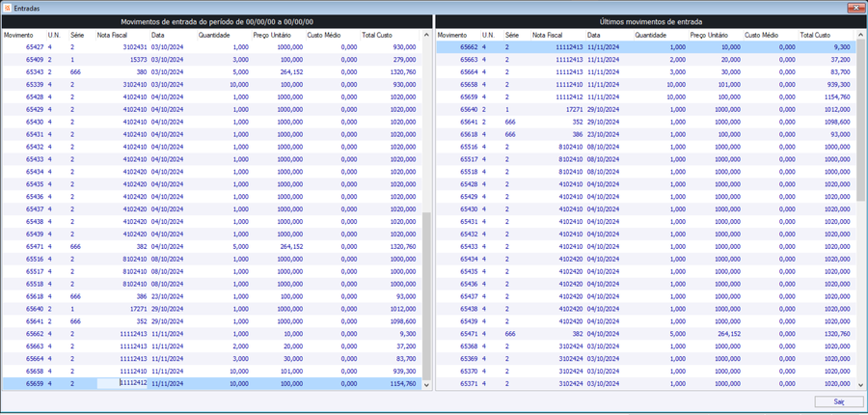Viewport: 868px width, 415px height.
Task: Click the left table vertical scrollbar thumb
Action: tap(426, 296)
